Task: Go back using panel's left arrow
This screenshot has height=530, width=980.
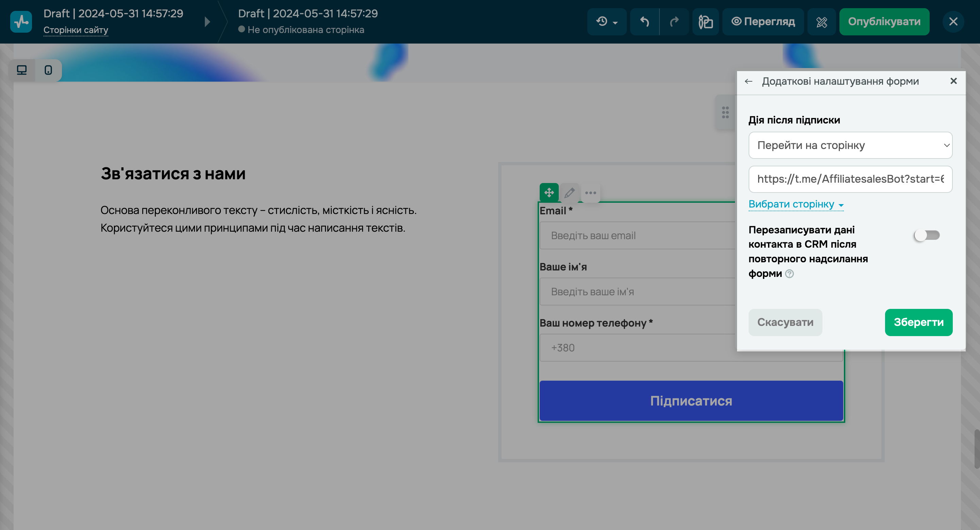Action: point(748,81)
